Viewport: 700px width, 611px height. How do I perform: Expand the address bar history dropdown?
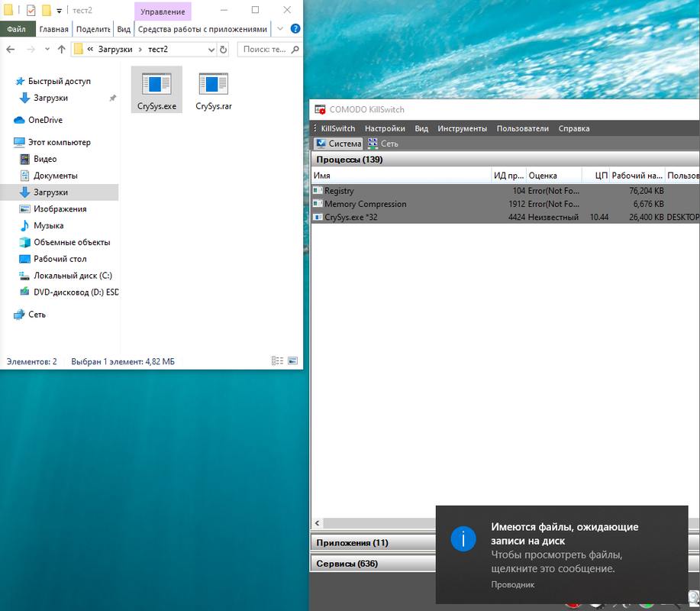[211, 50]
